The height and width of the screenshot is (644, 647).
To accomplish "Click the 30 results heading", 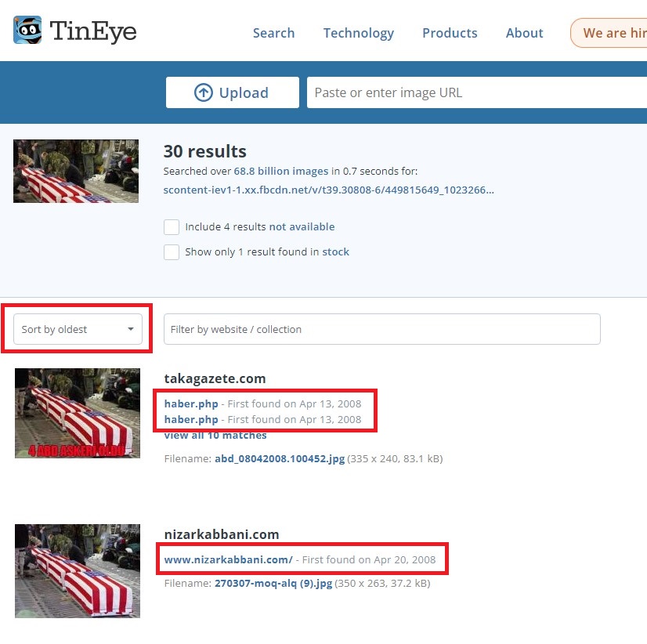I will coord(204,151).
